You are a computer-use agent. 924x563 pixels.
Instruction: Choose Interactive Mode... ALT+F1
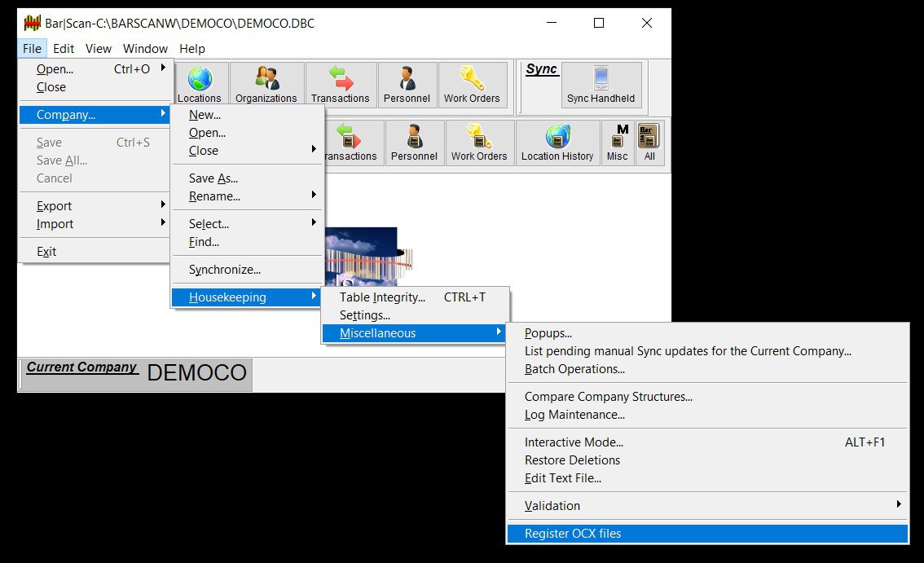pyautogui.click(x=707, y=442)
